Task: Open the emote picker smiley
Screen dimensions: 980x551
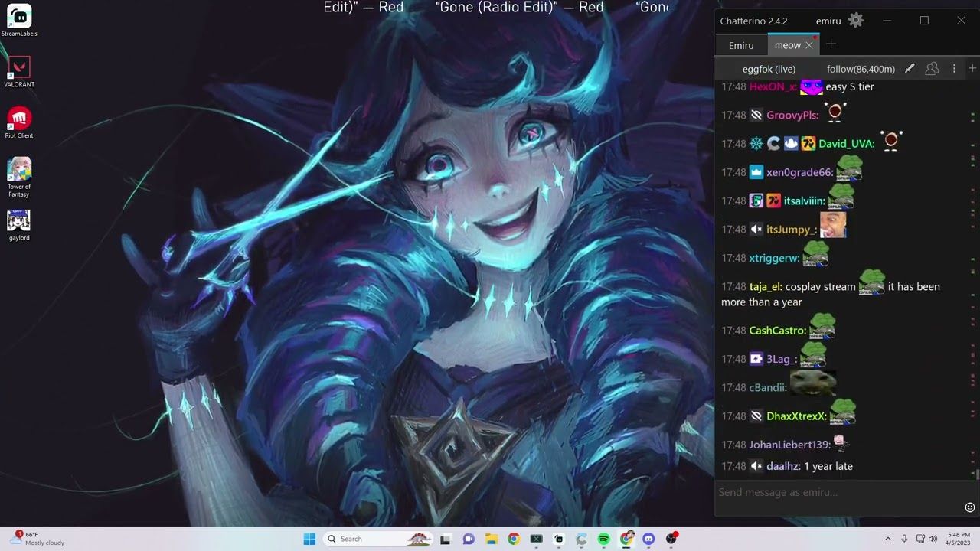Action: click(970, 507)
